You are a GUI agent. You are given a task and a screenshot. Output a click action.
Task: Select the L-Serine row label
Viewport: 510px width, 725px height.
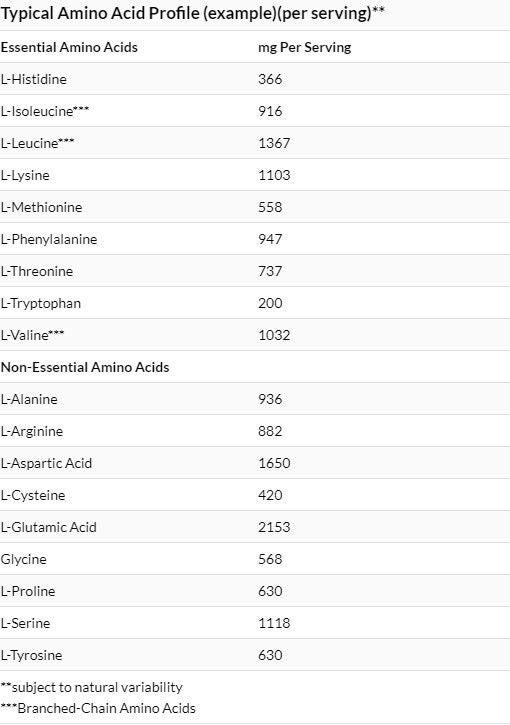[x=25, y=623]
